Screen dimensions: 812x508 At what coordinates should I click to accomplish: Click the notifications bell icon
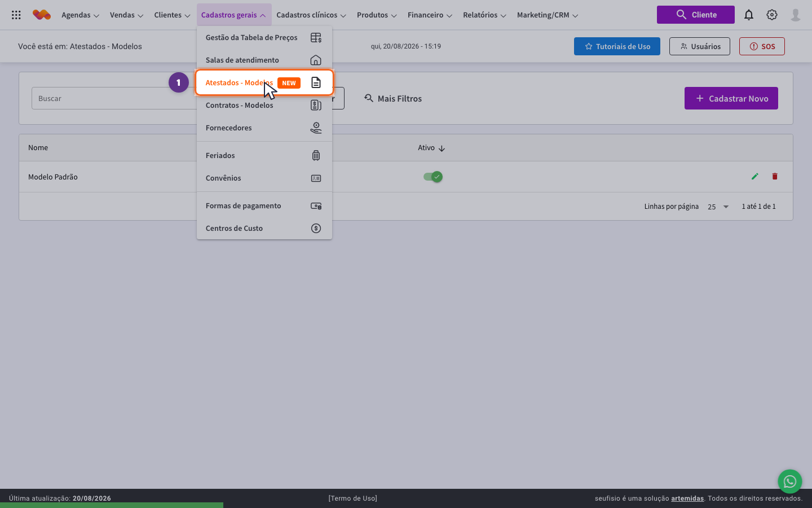[749, 15]
